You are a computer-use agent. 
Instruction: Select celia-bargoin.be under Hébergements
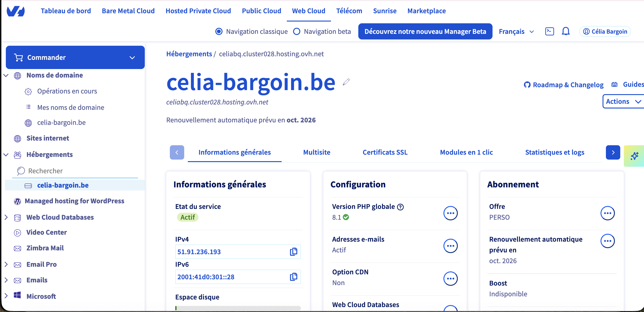click(x=63, y=185)
